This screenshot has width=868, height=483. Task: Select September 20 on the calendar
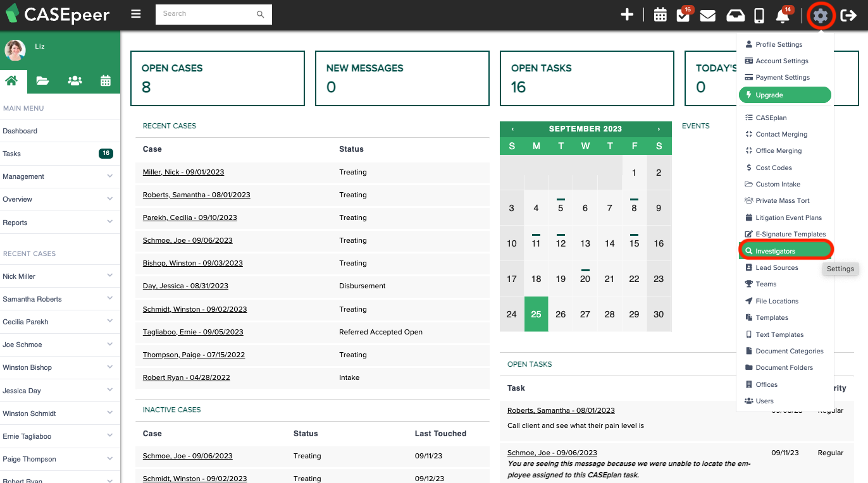pyautogui.click(x=585, y=278)
